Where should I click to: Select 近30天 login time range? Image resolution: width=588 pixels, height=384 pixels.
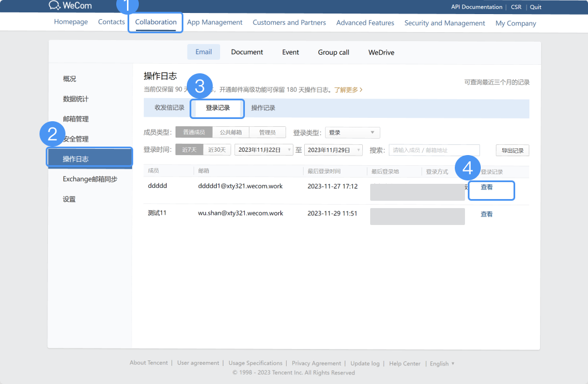[217, 150]
